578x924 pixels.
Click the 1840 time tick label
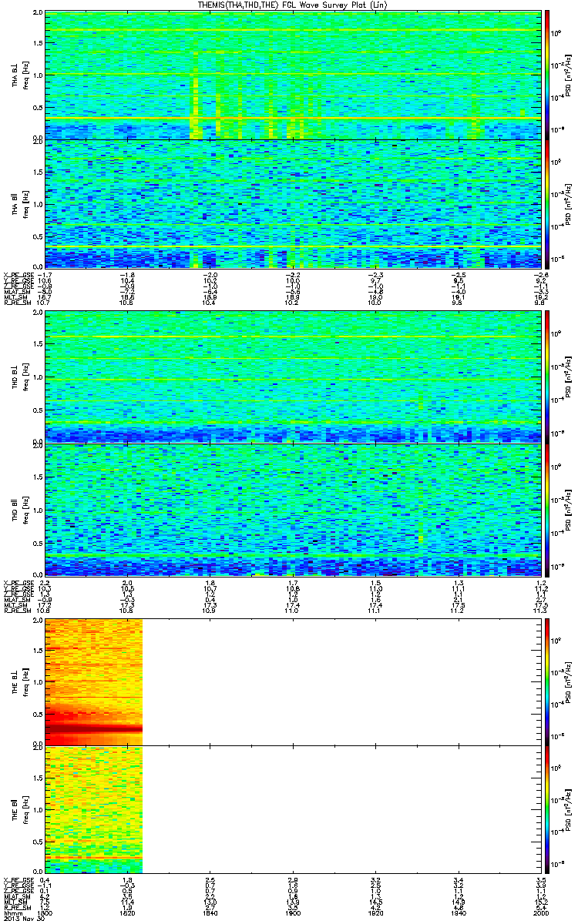point(210,913)
